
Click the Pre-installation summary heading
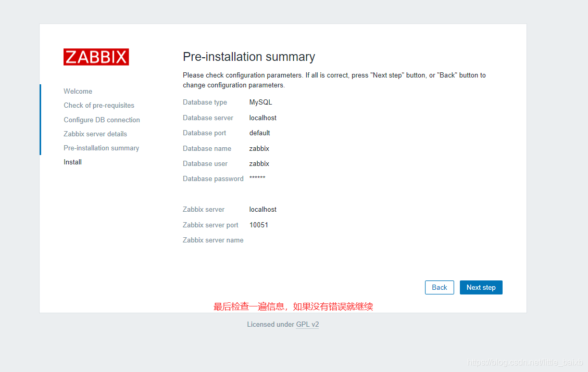pyautogui.click(x=248, y=57)
